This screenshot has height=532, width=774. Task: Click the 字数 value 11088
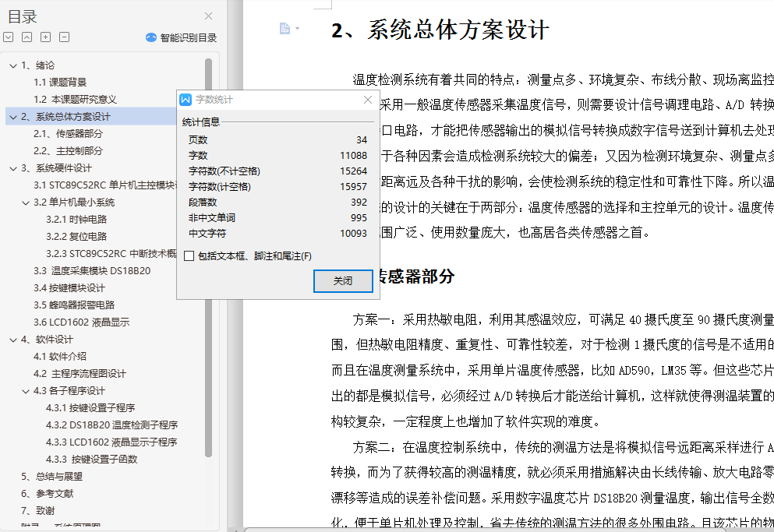pos(353,156)
